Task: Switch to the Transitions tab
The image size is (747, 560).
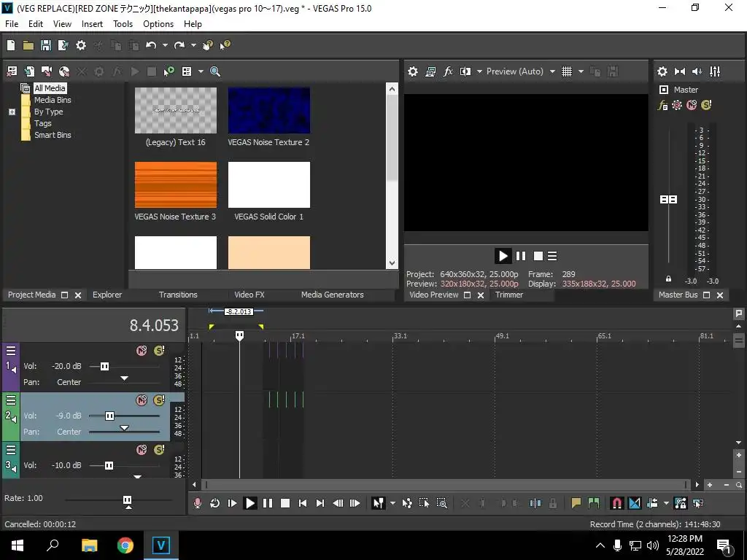Action: (x=178, y=295)
